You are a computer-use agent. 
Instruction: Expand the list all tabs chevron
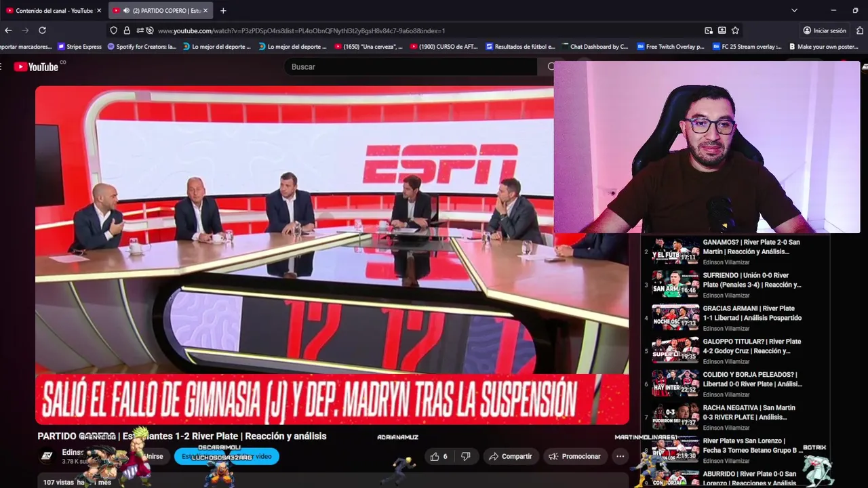point(794,10)
